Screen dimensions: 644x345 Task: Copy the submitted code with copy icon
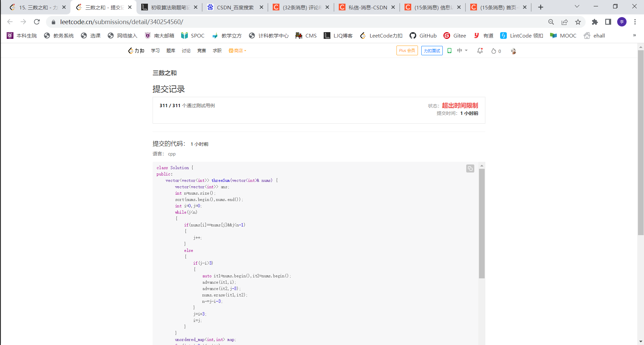click(x=470, y=168)
